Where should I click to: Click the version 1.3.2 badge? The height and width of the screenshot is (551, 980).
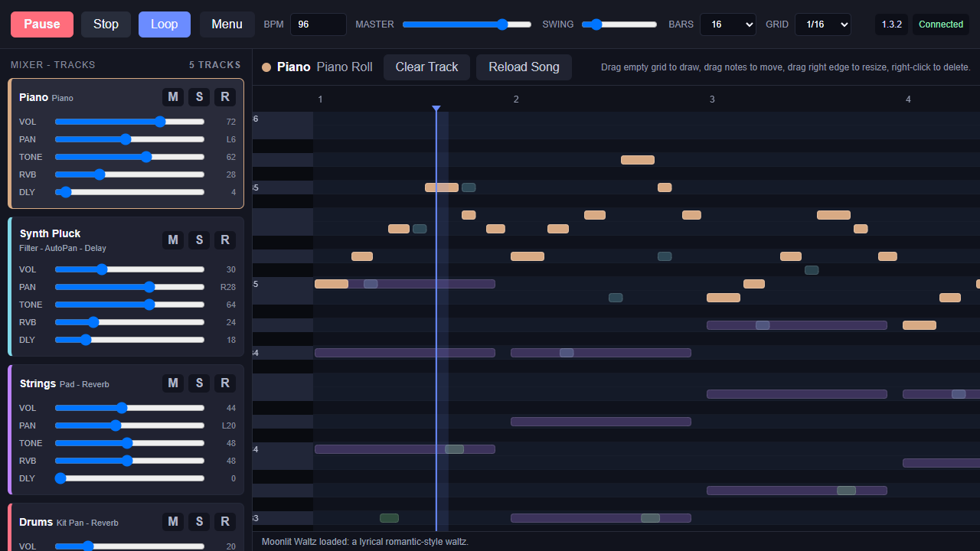(x=892, y=24)
